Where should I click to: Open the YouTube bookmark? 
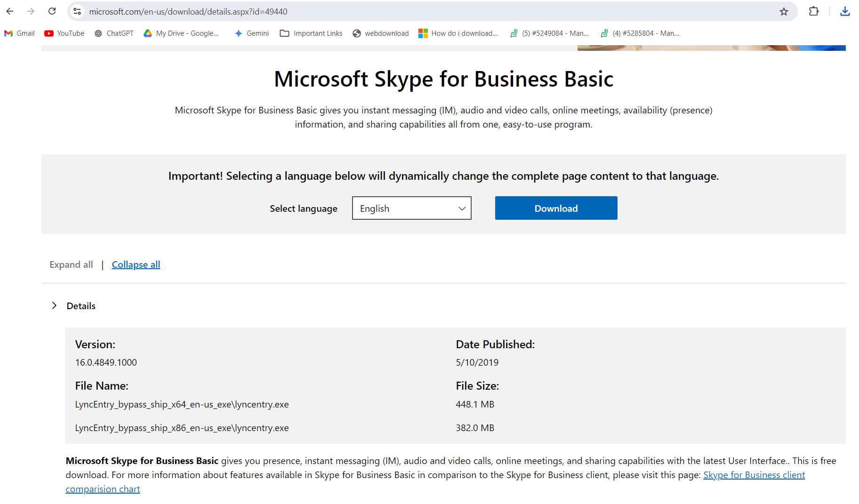64,33
